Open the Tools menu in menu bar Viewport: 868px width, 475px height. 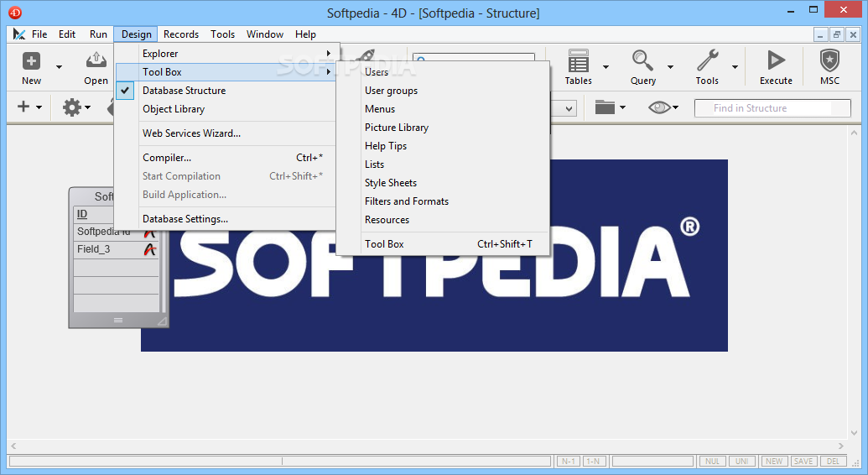(222, 34)
